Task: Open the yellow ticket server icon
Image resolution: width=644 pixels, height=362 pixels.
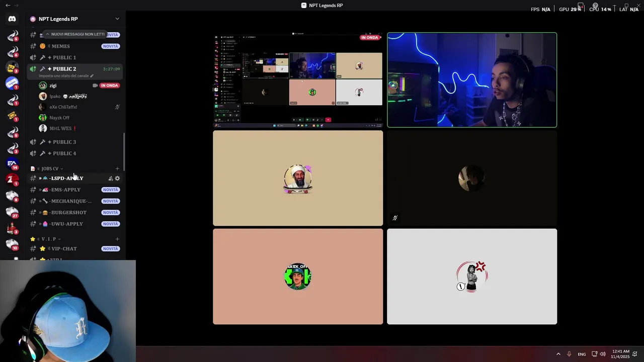Action: point(12,116)
